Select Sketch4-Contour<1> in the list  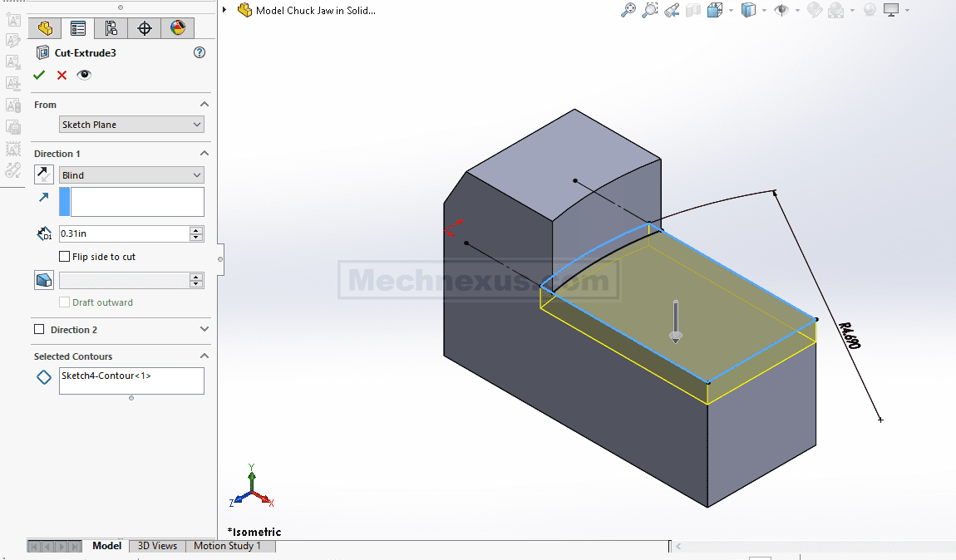[106, 376]
